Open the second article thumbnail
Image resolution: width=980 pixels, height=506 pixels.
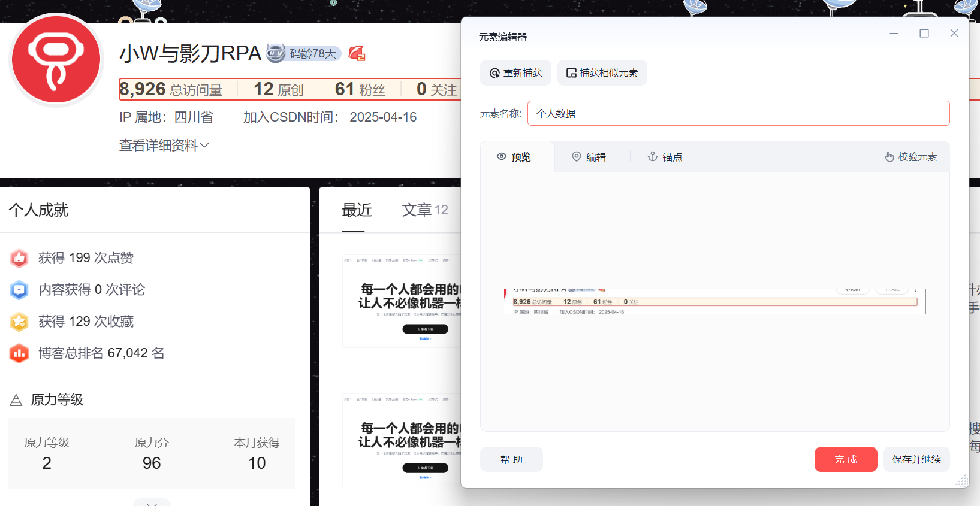click(x=402, y=440)
